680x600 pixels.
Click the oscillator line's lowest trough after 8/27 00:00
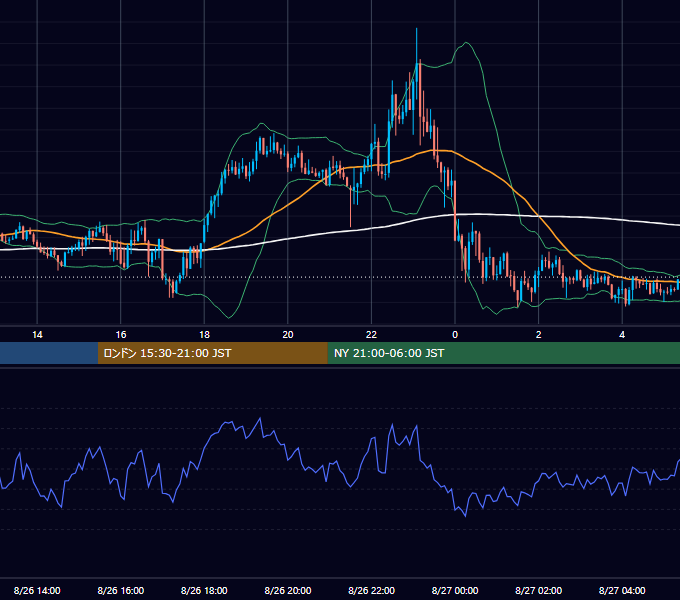pyautogui.click(x=465, y=515)
